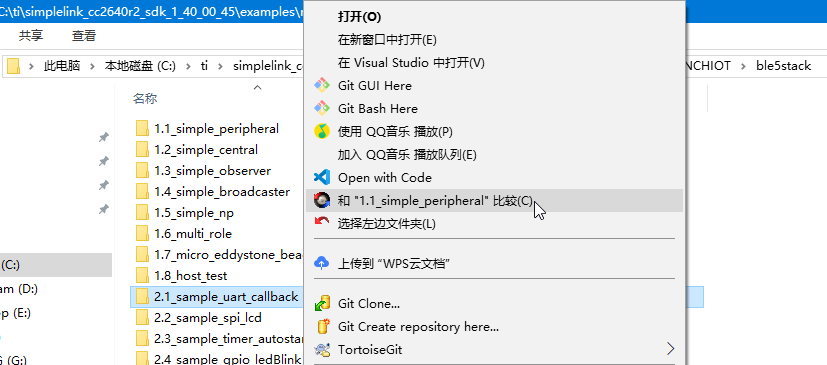Click the fourth quick access pin icon
Image resolution: width=827 pixels, height=365 pixels.
(x=104, y=209)
